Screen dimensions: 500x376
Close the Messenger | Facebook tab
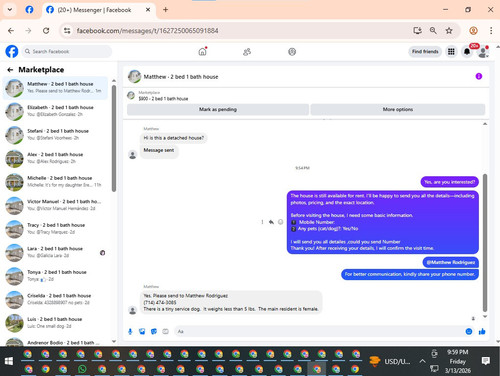click(148, 10)
